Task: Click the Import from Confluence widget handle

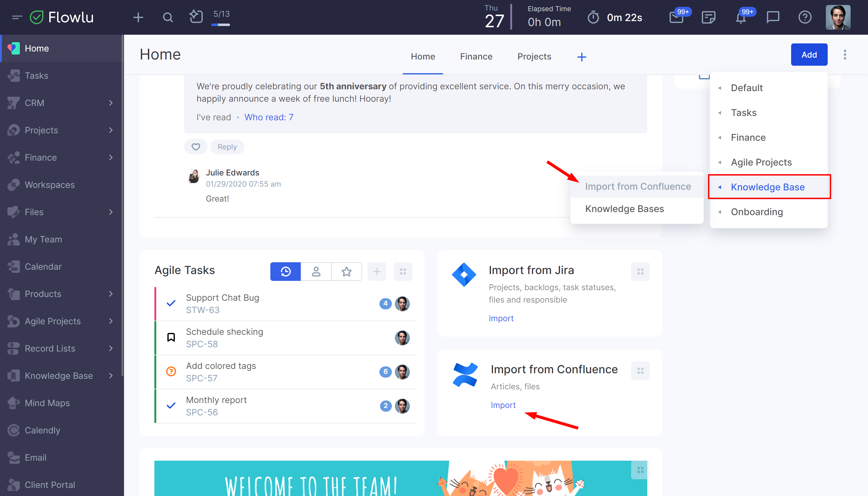Action: click(x=640, y=371)
